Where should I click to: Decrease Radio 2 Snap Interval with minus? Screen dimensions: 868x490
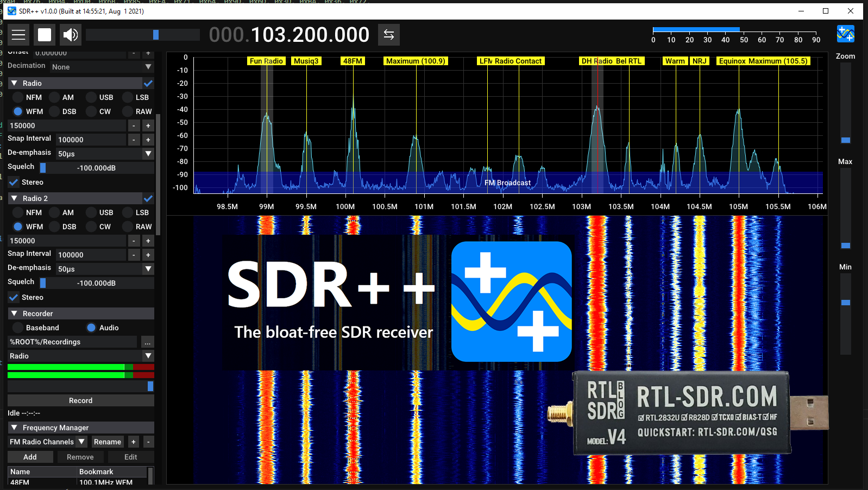(x=134, y=255)
